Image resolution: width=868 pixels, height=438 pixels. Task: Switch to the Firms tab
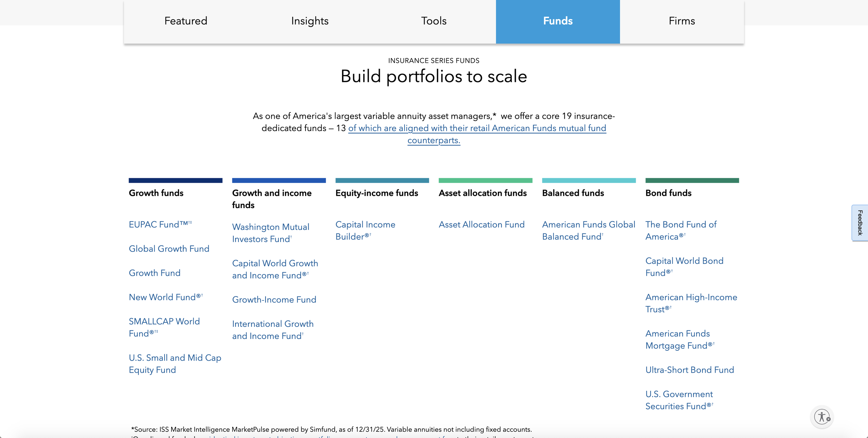682,21
